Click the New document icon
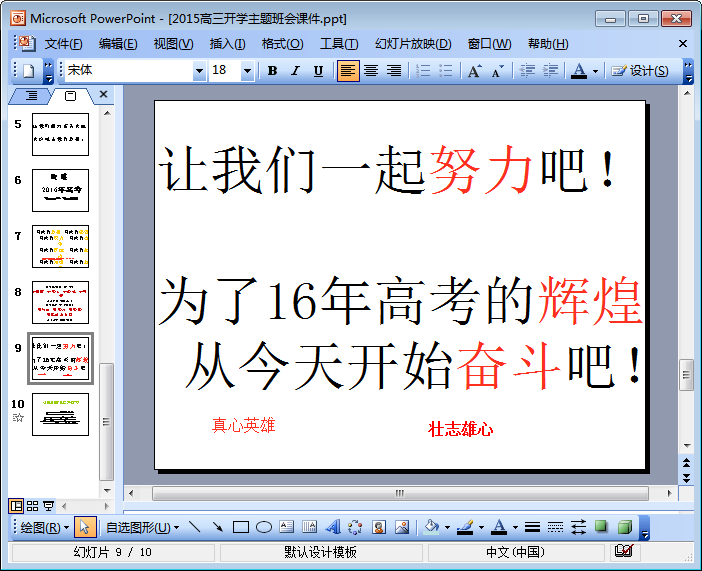The height and width of the screenshot is (571, 702). [29, 71]
